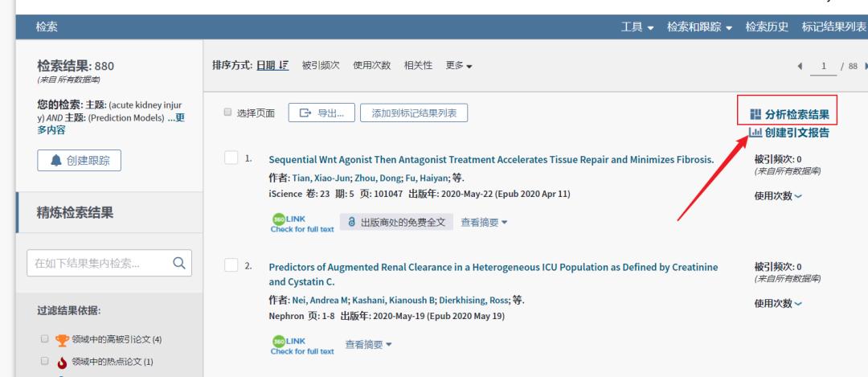Expand 使用次数 for result 1
The image size is (868, 377).
(x=778, y=195)
